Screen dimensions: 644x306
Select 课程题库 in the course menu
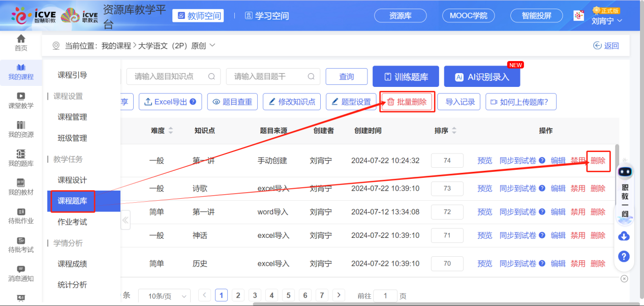[72, 201]
